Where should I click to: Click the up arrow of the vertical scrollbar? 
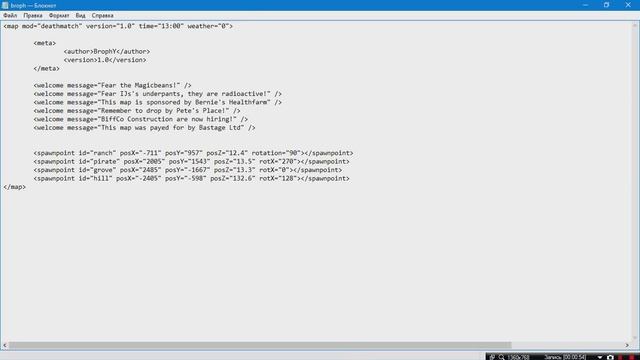(x=635, y=25)
